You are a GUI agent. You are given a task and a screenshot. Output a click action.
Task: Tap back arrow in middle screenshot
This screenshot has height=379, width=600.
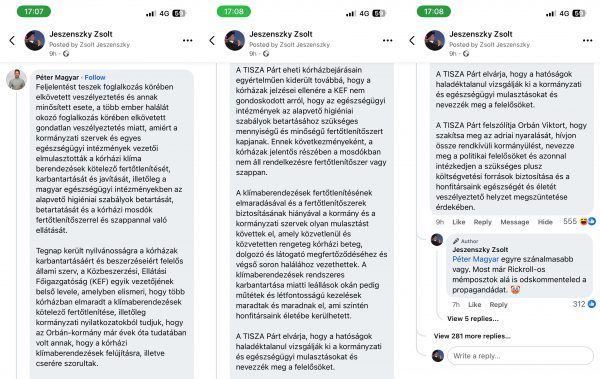(212, 40)
